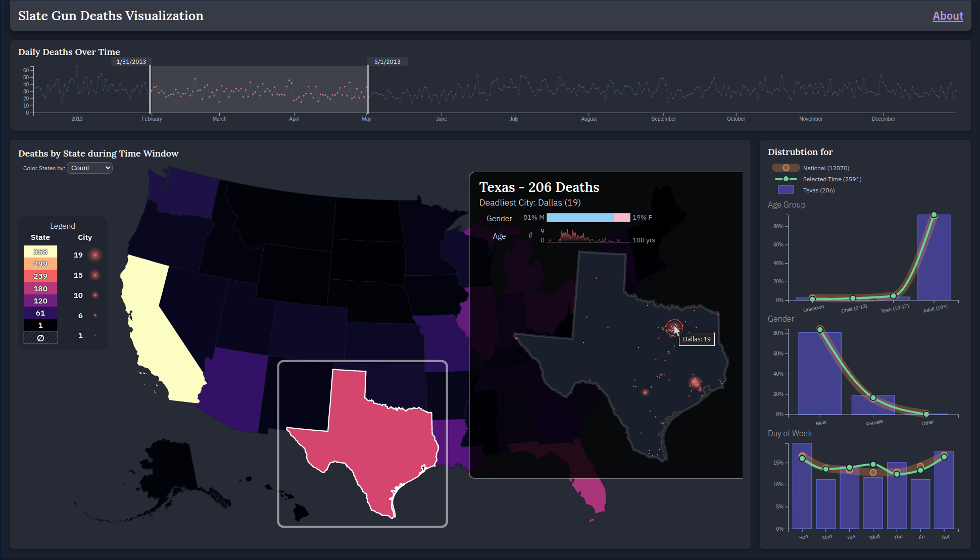Click the pink female portion of gender bar
980x560 pixels.
click(x=622, y=218)
